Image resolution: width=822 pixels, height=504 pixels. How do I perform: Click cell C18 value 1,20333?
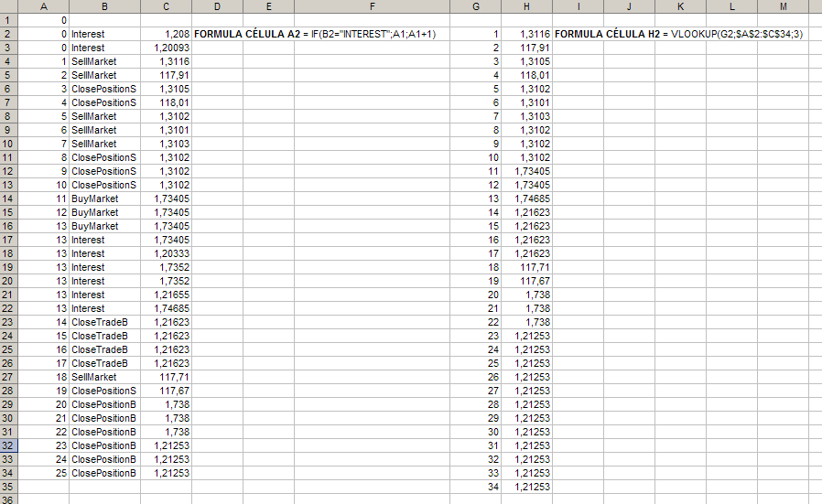[x=166, y=253]
